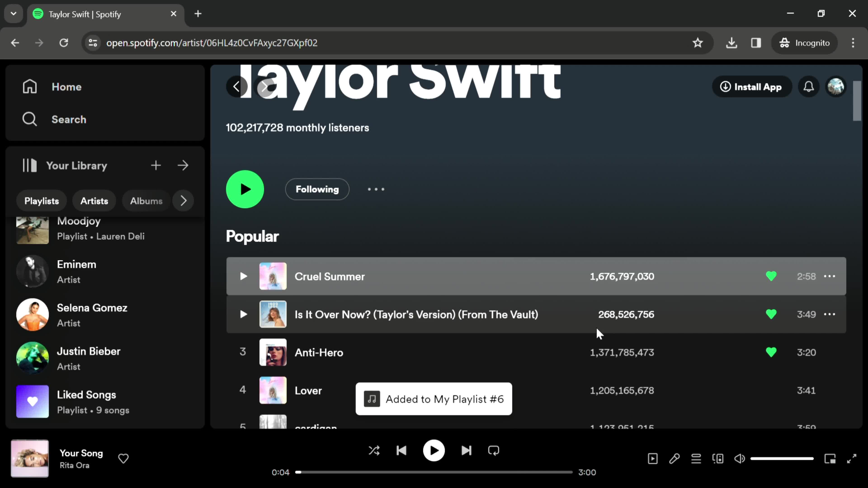Skip to the previous track

point(401,451)
